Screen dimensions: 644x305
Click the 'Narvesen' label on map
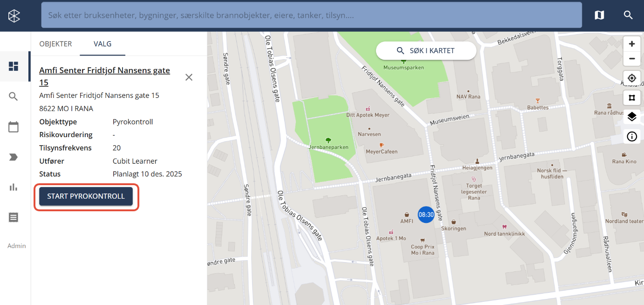[x=370, y=134]
